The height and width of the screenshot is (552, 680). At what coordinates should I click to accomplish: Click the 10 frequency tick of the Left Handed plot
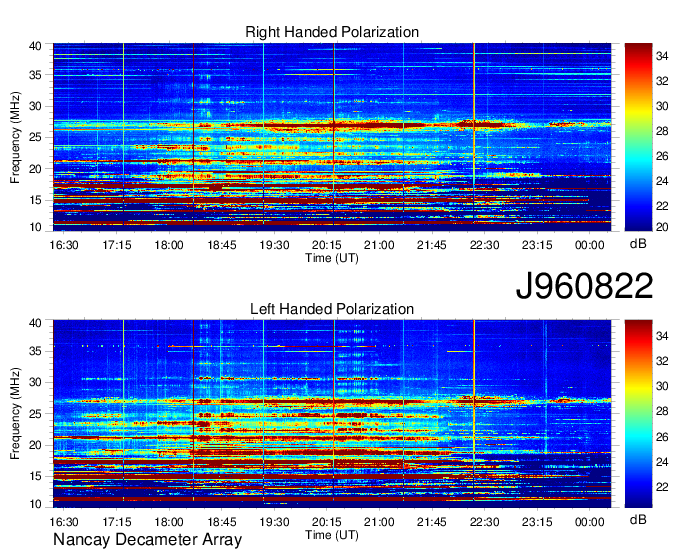[x=36, y=504]
